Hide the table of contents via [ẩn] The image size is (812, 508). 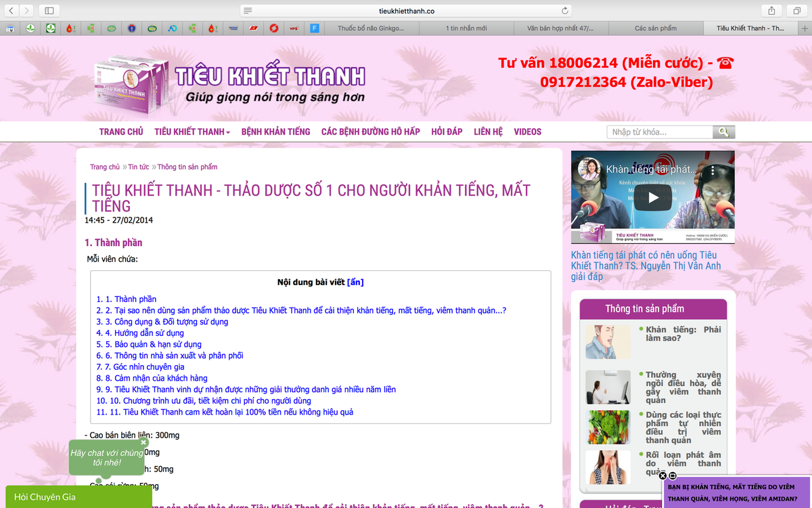click(x=355, y=282)
